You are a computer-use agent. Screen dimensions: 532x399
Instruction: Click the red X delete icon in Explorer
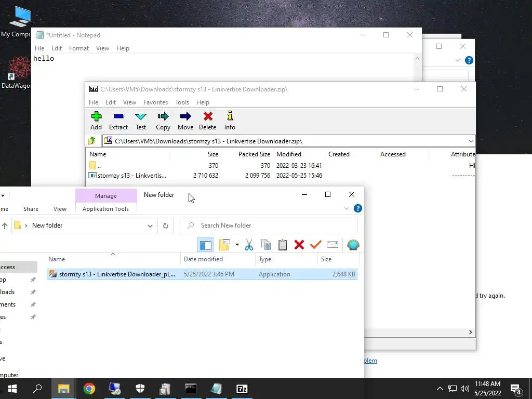(299, 245)
